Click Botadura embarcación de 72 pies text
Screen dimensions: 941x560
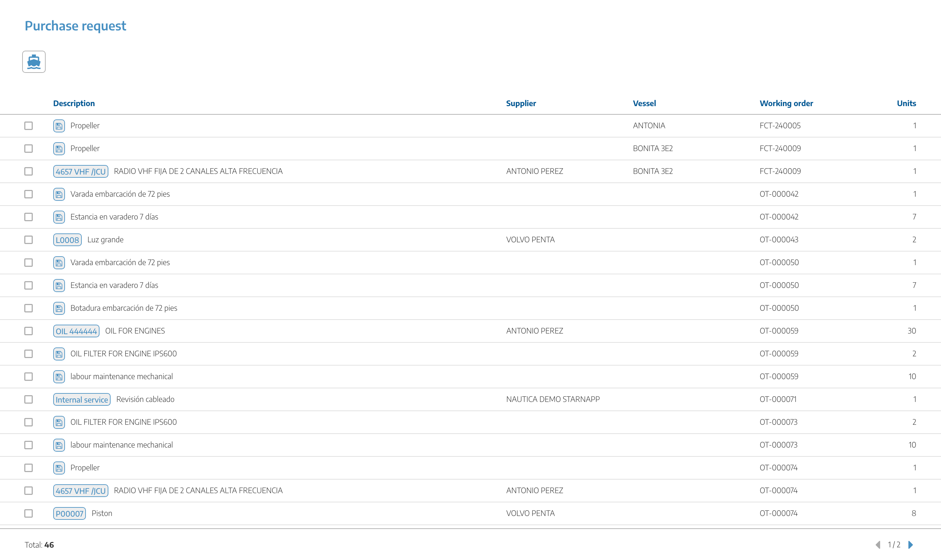pos(124,308)
